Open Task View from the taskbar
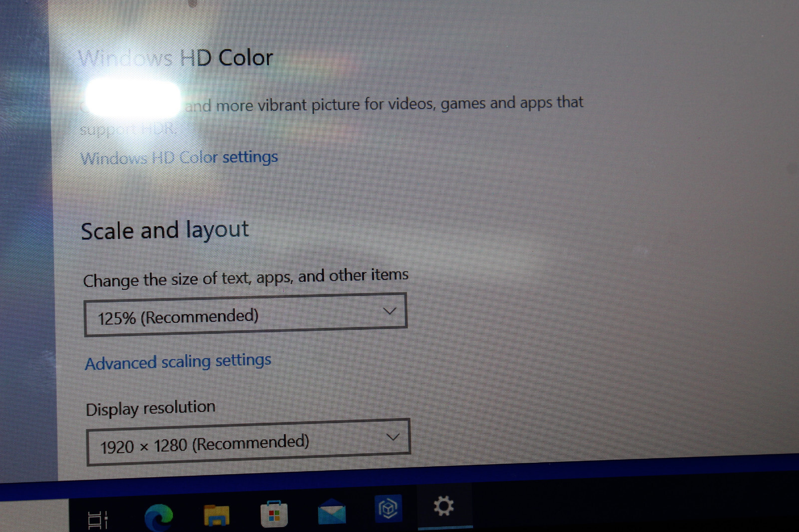799x532 pixels. click(98, 520)
